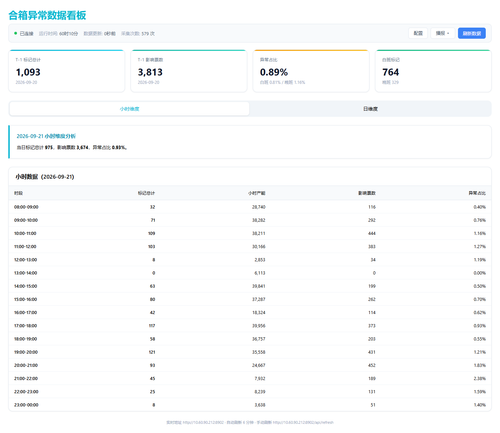Click the 影响票数 column header
Image resolution: width=500 pixels, height=433 pixels.
click(367, 193)
